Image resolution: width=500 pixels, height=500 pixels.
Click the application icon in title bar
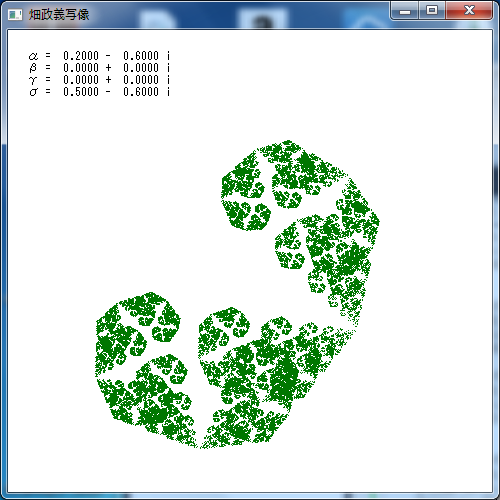tap(15, 15)
